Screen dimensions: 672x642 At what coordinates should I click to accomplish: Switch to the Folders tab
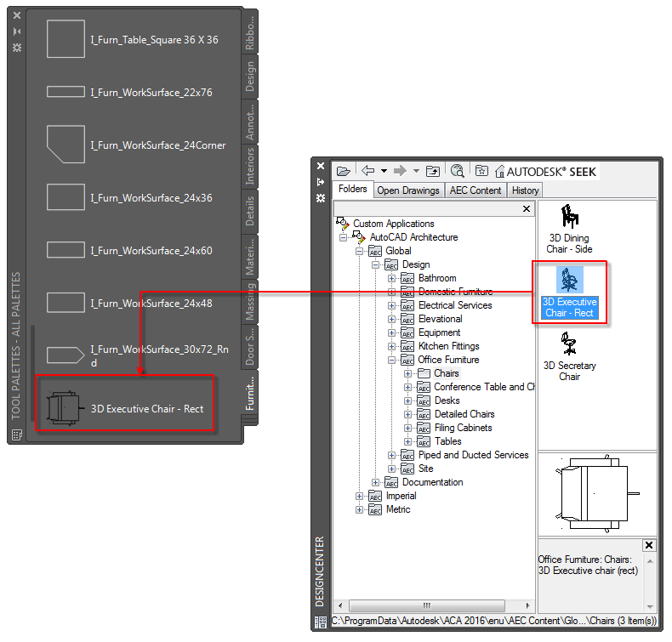pos(352,189)
